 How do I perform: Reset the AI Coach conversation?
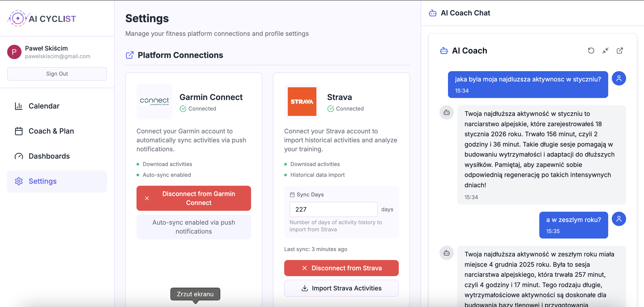[x=591, y=51]
